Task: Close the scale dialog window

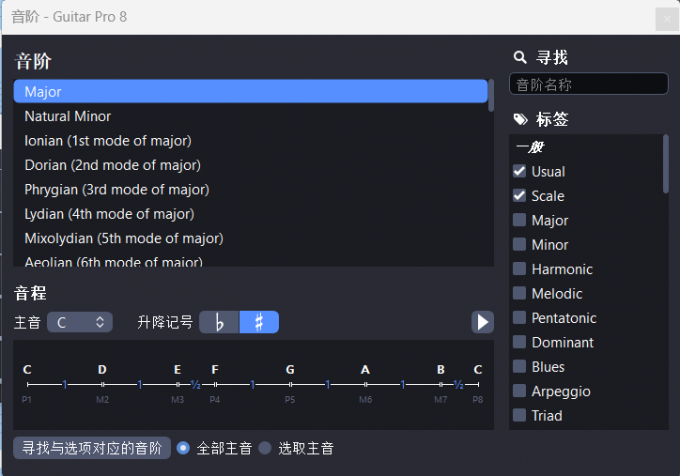Action: coord(666,19)
